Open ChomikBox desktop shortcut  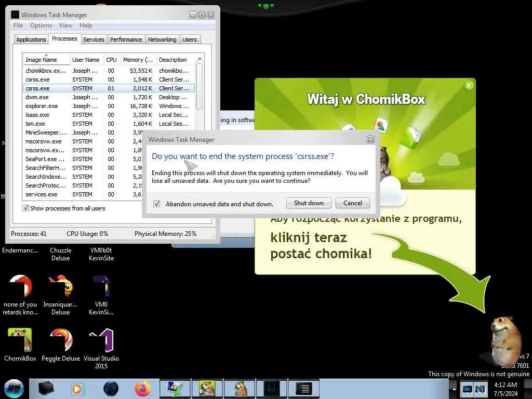[20, 344]
